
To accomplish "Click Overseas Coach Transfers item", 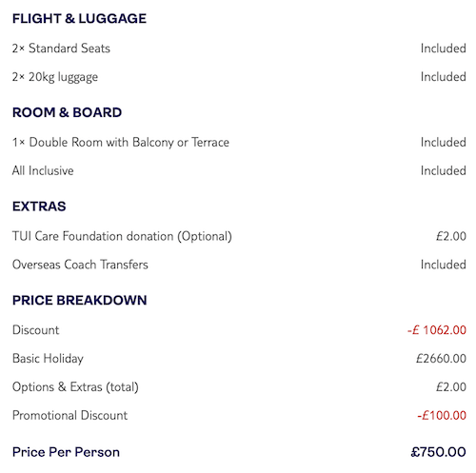I will click(x=80, y=265).
